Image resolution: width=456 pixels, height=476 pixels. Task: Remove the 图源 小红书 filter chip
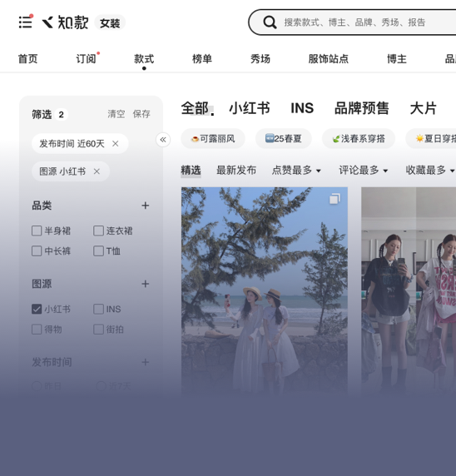click(97, 171)
